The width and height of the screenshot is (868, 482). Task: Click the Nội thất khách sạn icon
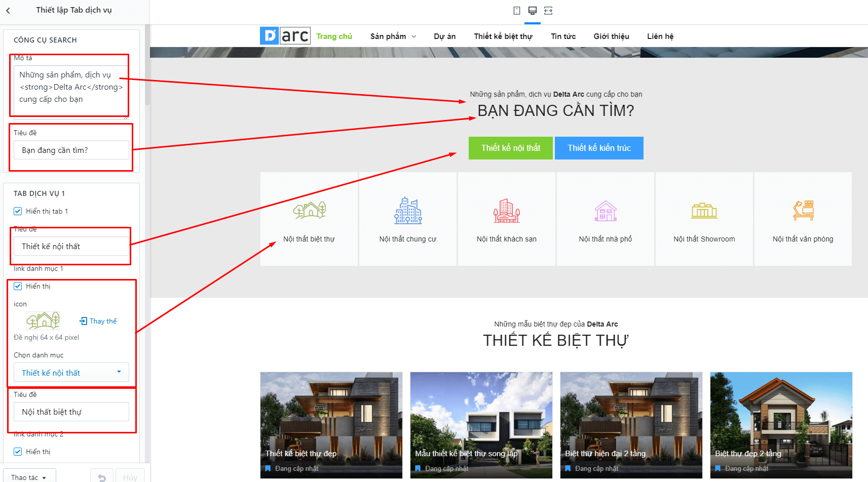pyautogui.click(x=507, y=211)
